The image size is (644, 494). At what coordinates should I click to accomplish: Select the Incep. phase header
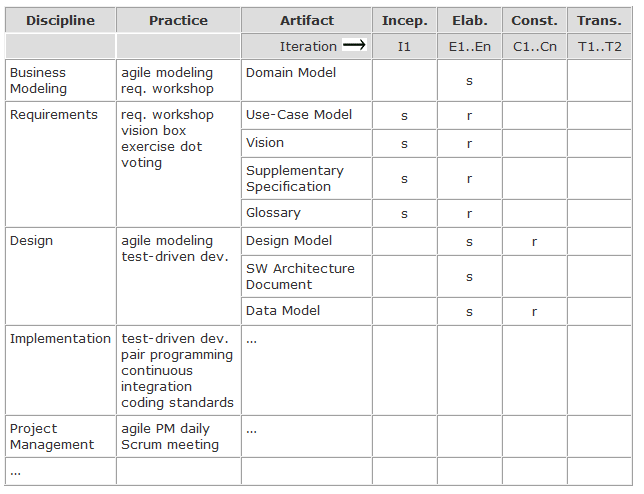tap(404, 20)
